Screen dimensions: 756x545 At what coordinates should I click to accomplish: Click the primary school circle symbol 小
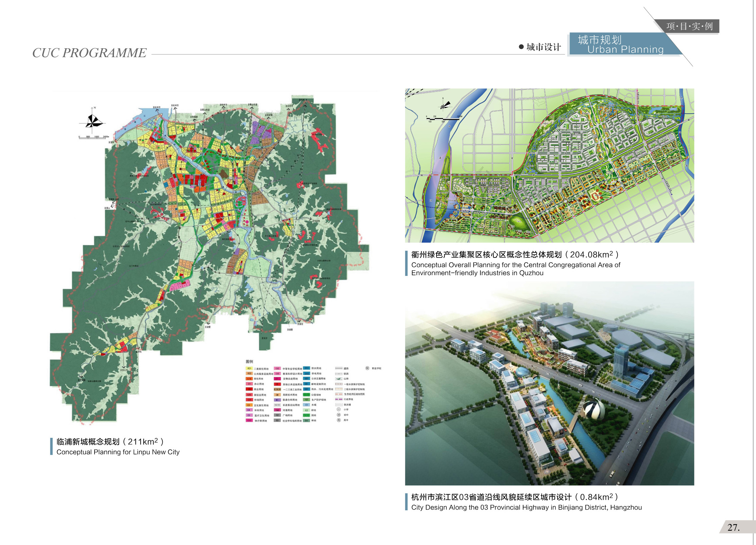point(339,410)
